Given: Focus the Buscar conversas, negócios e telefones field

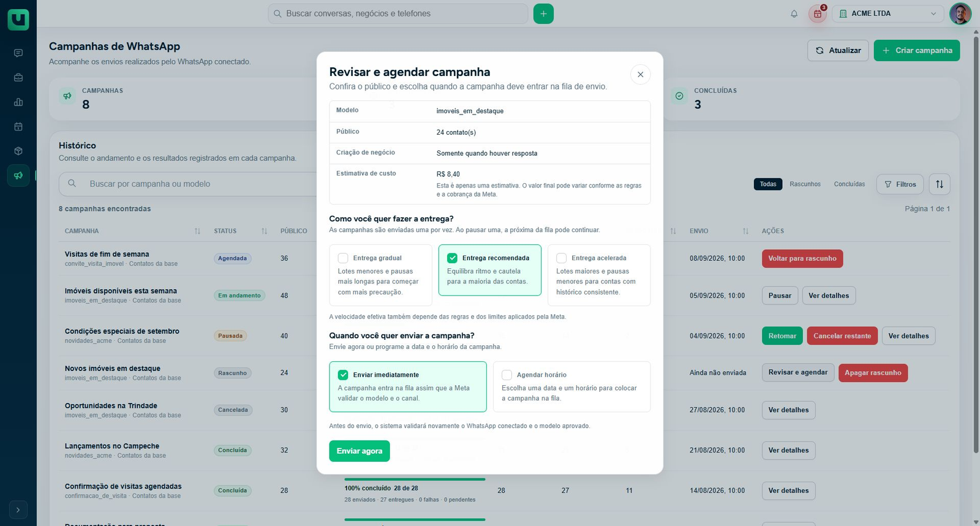Looking at the screenshot, I should tap(398, 13).
